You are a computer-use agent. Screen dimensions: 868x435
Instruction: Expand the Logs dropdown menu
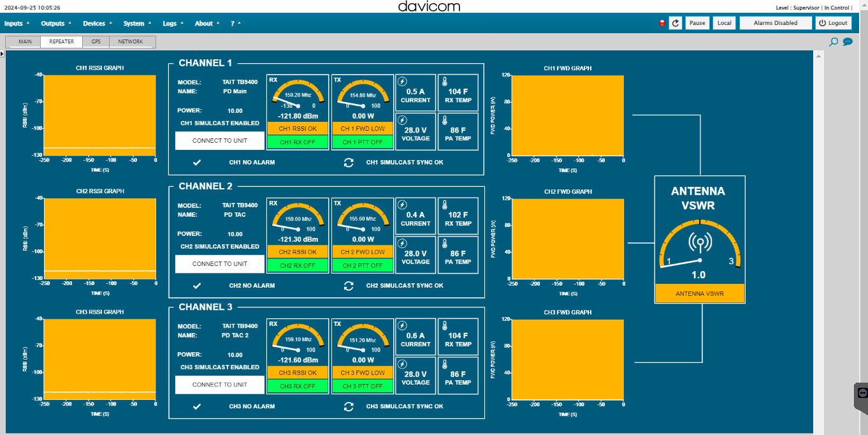pos(173,24)
